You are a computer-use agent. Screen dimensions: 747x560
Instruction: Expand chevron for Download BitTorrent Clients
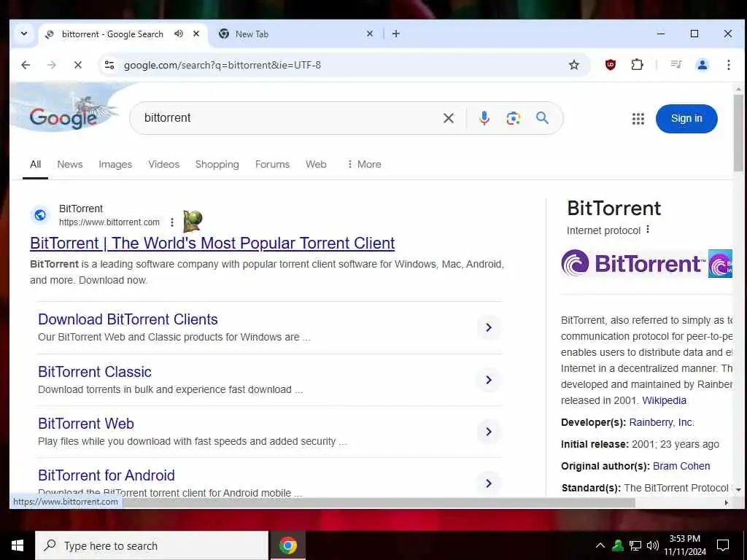(489, 327)
